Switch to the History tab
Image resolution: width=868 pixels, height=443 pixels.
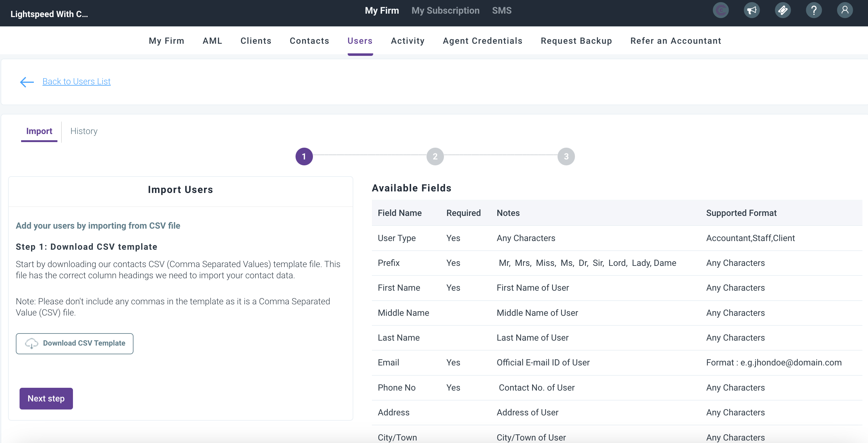click(x=84, y=131)
